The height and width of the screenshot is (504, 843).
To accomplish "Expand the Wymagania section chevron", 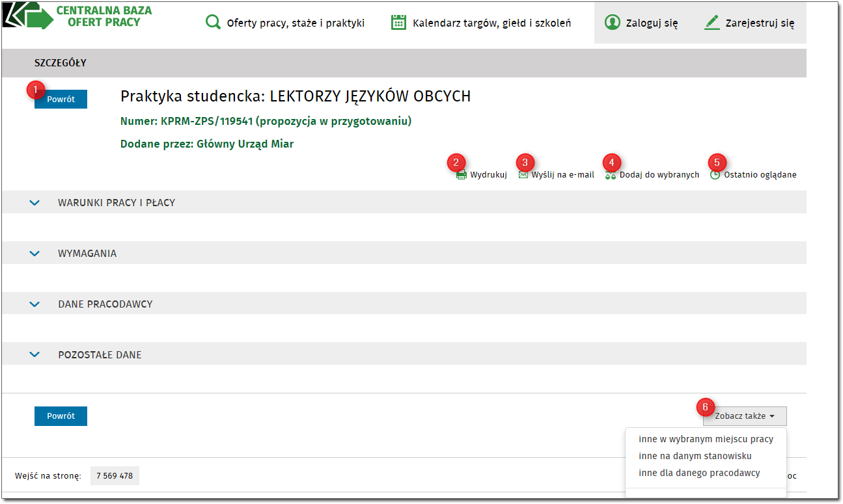I will click(35, 253).
